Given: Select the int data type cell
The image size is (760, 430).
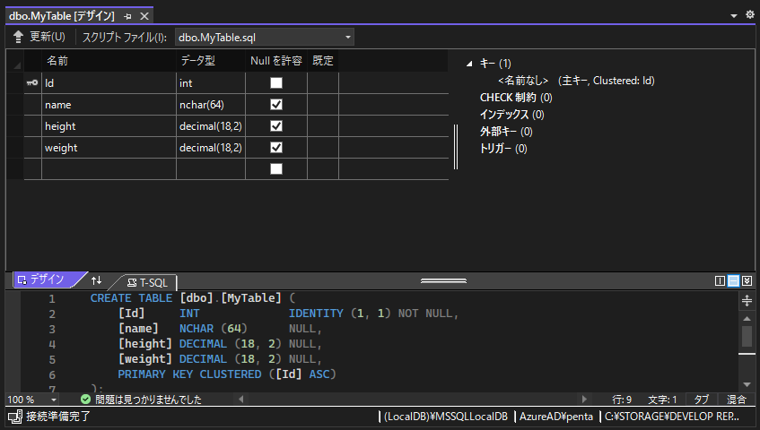Looking at the screenshot, I should click(x=211, y=83).
